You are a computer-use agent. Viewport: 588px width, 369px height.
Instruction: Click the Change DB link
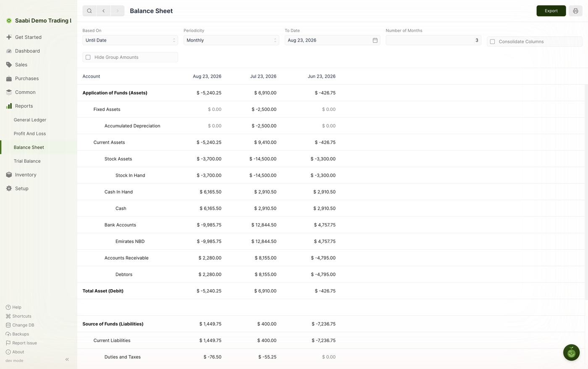(x=20, y=325)
